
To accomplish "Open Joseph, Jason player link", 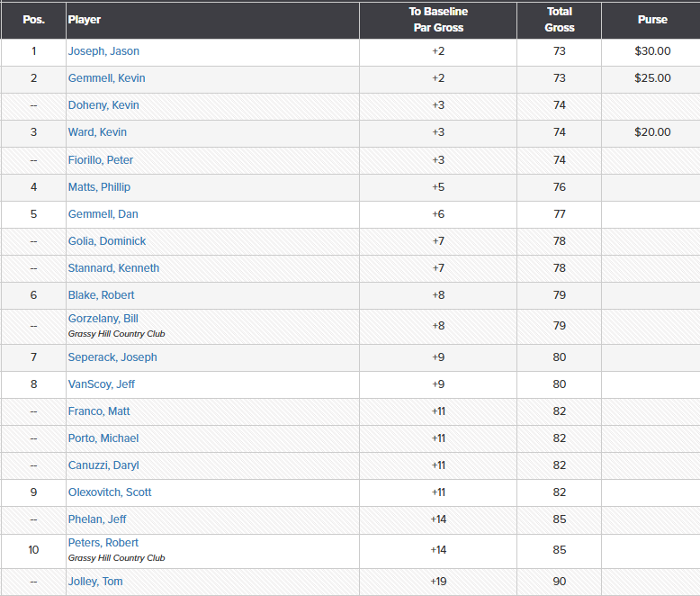I will [x=103, y=51].
